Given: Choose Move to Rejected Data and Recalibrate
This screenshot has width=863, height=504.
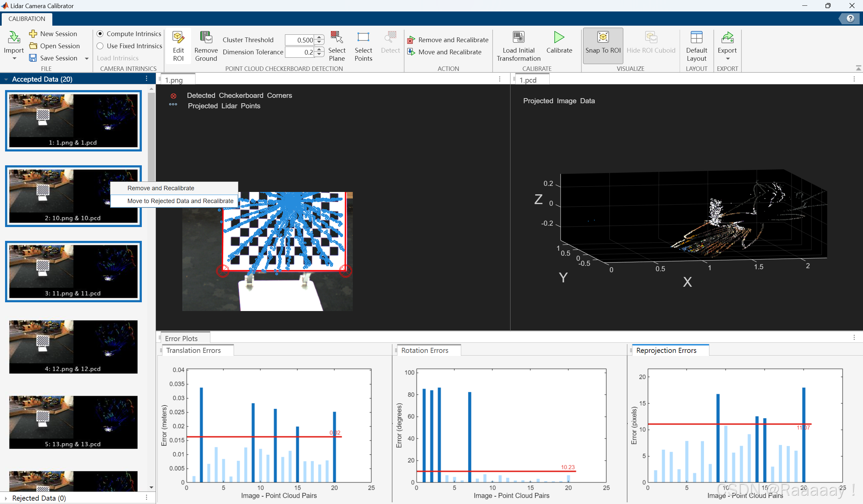Looking at the screenshot, I should coord(180,201).
